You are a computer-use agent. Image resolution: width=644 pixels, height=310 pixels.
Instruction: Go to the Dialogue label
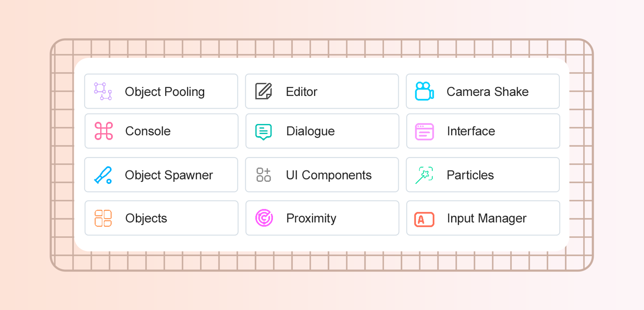[310, 131]
